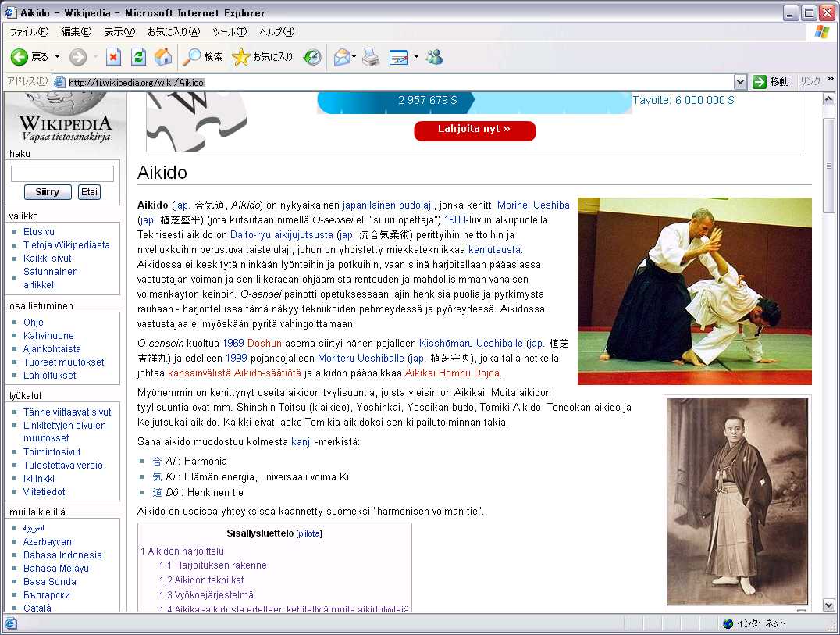Click the scrollbar up arrow
The width and height of the screenshot is (840, 635).
click(828, 99)
